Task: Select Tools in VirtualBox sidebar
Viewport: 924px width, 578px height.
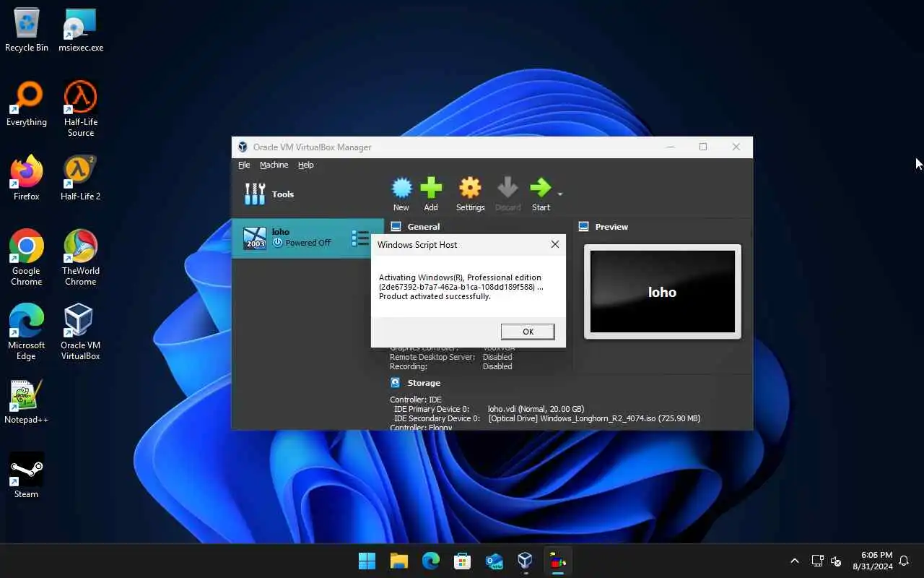Action: click(x=308, y=194)
